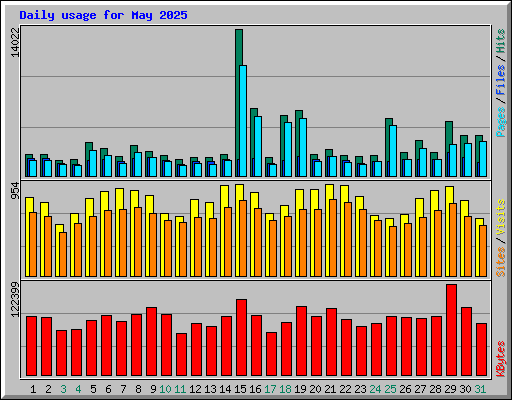Click the Sites legend label
The width and height of the screenshot is (512, 400).
pyautogui.click(x=501, y=262)
